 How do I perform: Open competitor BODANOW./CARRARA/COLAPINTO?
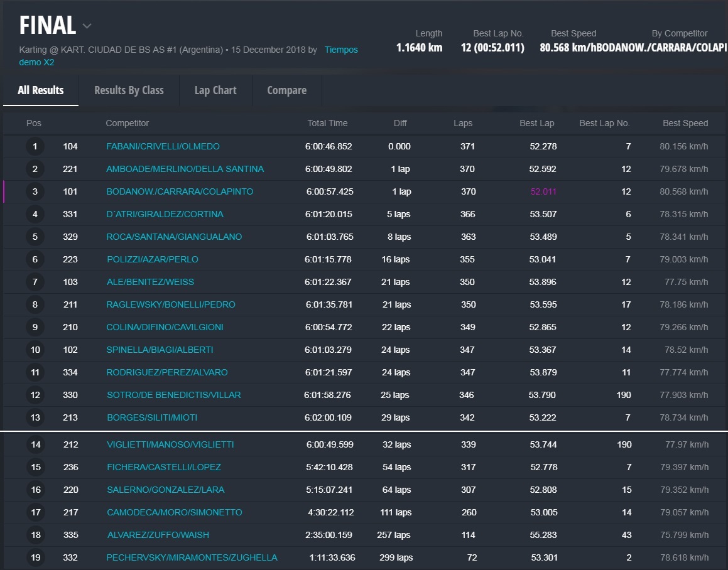180,192
